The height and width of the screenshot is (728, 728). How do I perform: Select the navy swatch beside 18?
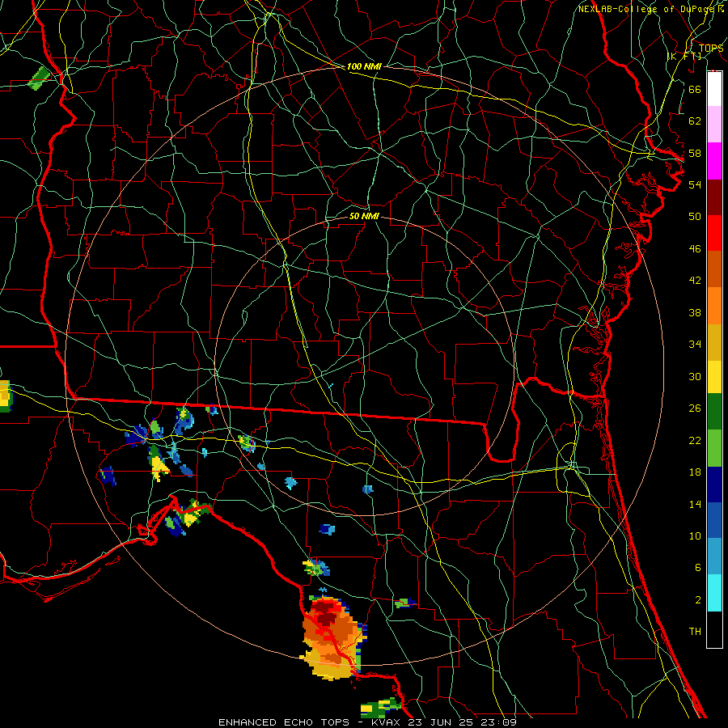coord(714,485)
